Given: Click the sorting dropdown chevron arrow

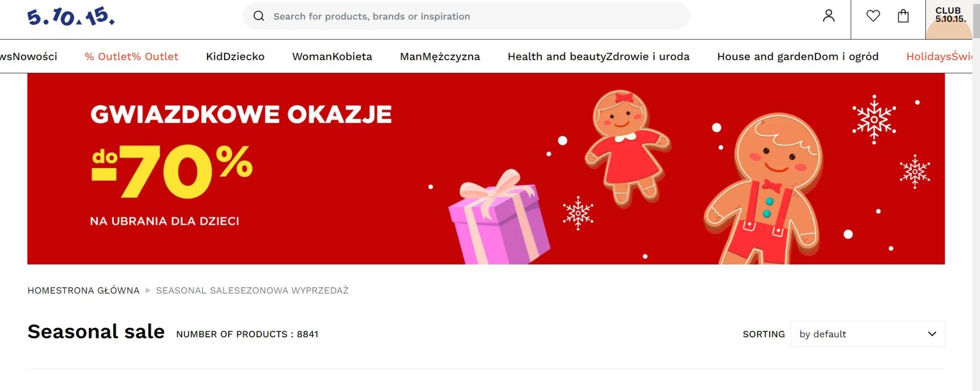Looking at the screenshot, I should (932, 334).
